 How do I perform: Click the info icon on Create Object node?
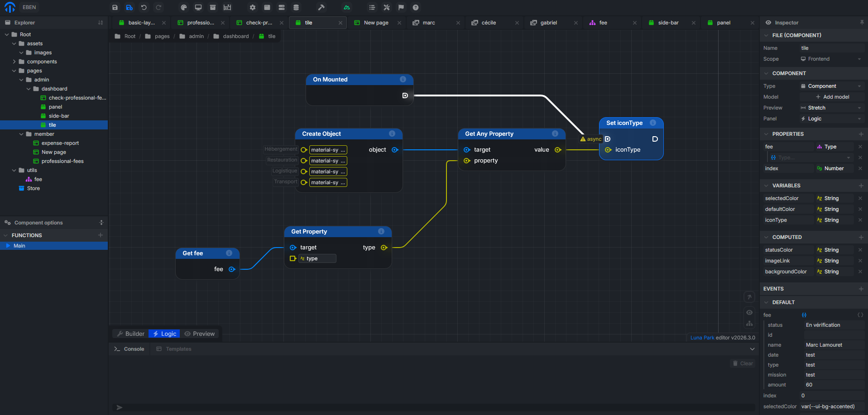392,134
